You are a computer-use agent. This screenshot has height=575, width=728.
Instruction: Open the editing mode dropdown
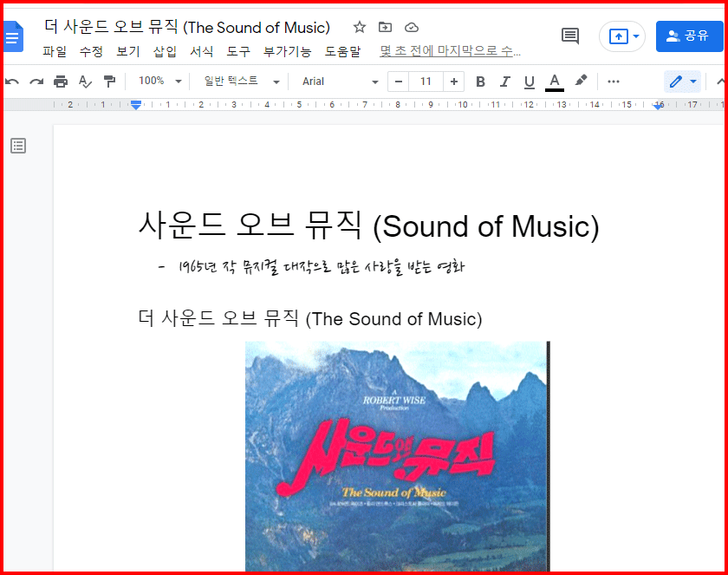(x=683, y=82)
